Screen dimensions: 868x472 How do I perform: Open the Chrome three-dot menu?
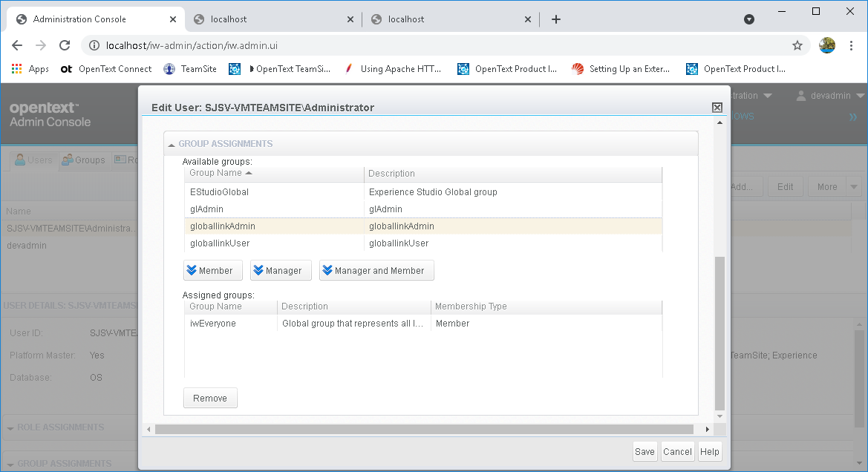click(852, 45)
